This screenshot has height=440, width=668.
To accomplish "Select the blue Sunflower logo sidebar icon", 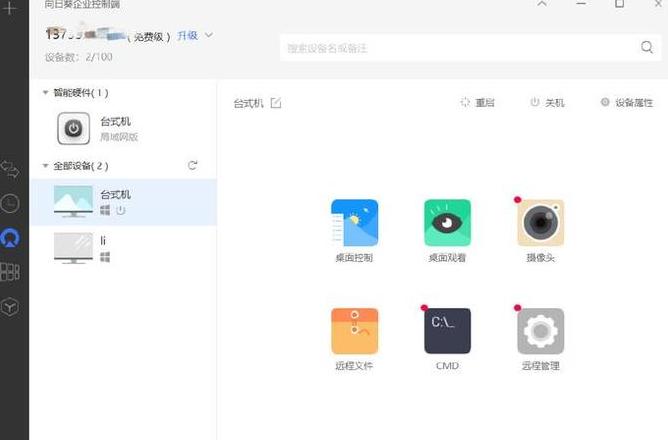I will pyautogui.click(x=10, y=238).
